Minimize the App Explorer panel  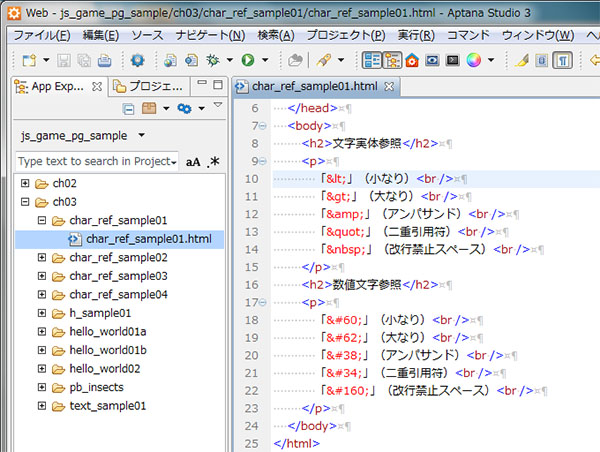pyautogui.click(x=202, y=83)
